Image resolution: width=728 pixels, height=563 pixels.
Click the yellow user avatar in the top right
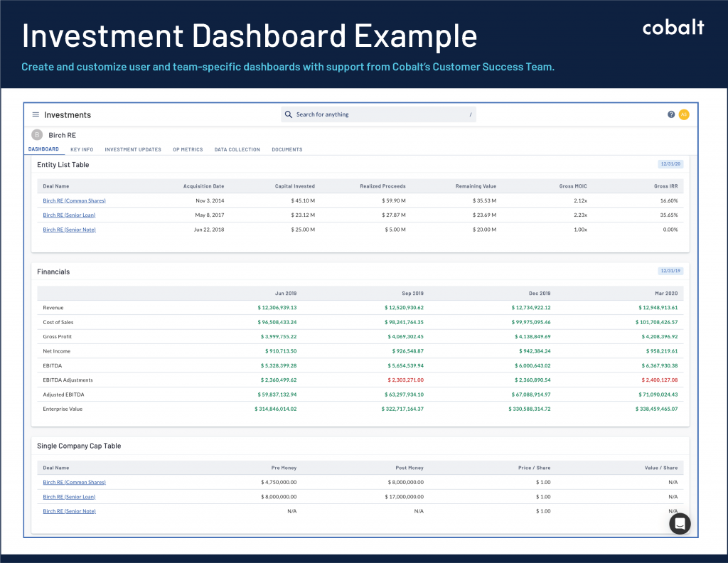coord(683,114)
